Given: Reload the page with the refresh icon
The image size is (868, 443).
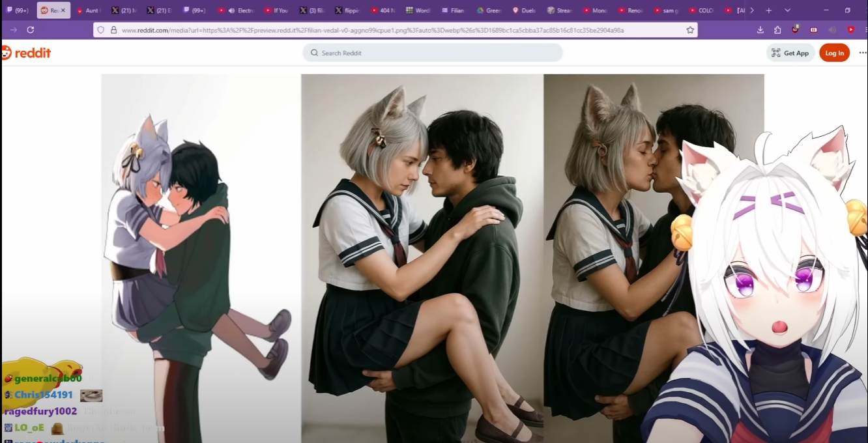Looking at the screenshot, I should click(30, 30).
